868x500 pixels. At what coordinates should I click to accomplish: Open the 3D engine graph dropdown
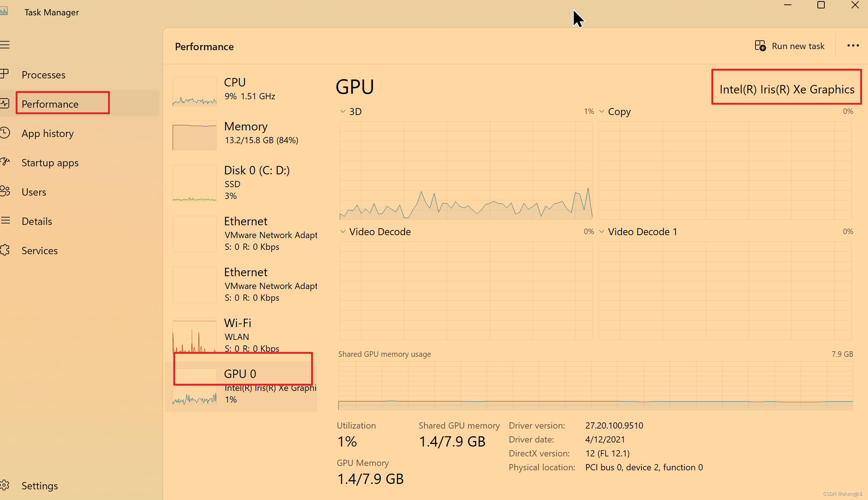tap(343, 111)
